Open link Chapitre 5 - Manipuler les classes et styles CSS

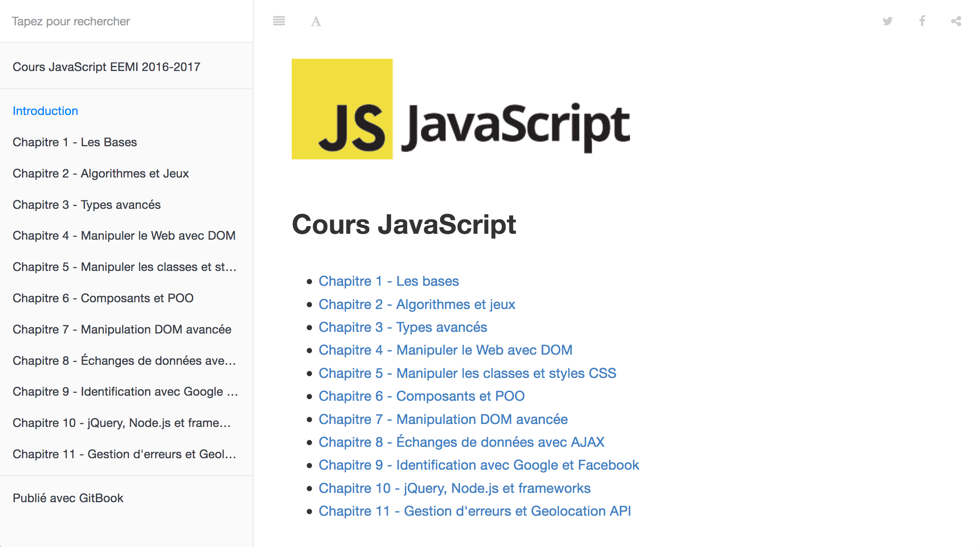(468, 373)
